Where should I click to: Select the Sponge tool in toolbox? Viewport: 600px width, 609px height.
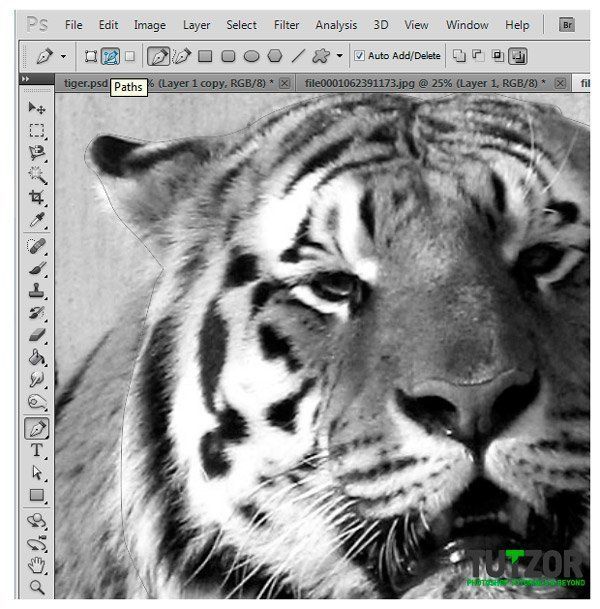[x=37, y=402]
